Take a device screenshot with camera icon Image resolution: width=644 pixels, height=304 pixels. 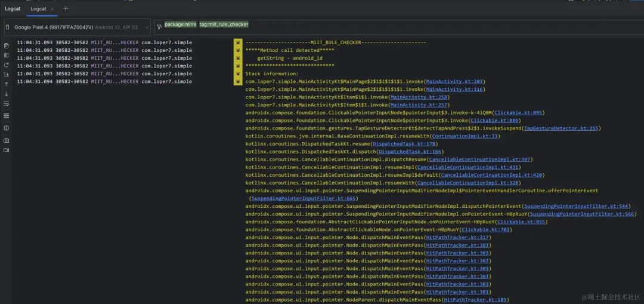point(6,140)
